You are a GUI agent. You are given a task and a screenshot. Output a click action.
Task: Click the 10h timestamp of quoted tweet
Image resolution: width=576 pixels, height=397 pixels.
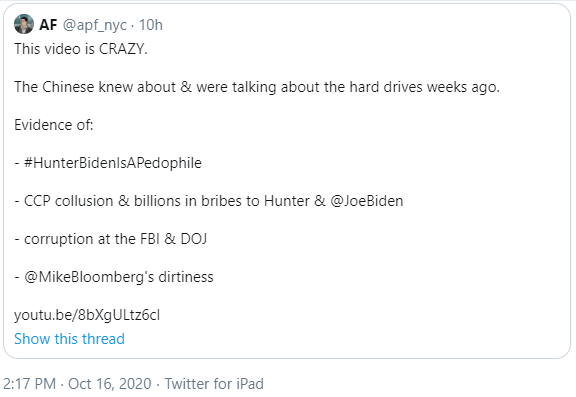(x=151, y=25)
